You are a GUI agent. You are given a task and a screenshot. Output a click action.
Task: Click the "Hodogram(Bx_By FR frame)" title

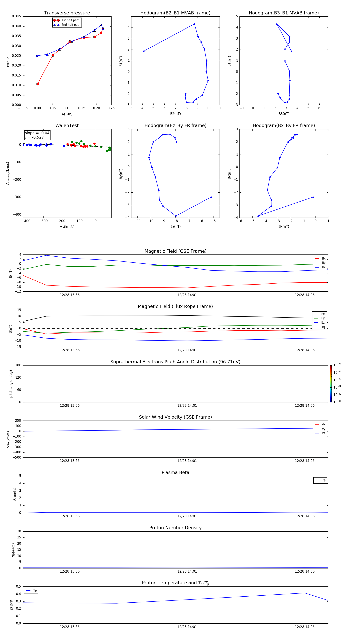pos(284,125)
